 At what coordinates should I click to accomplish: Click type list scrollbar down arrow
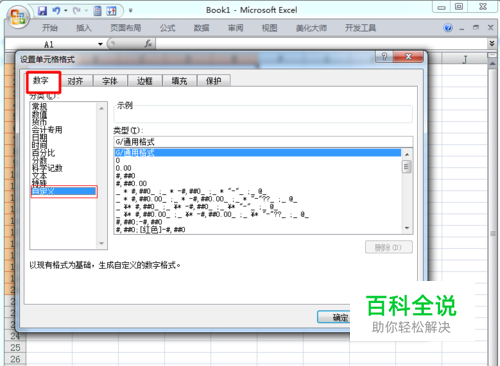pyautogui.click(x=407, y=228)
